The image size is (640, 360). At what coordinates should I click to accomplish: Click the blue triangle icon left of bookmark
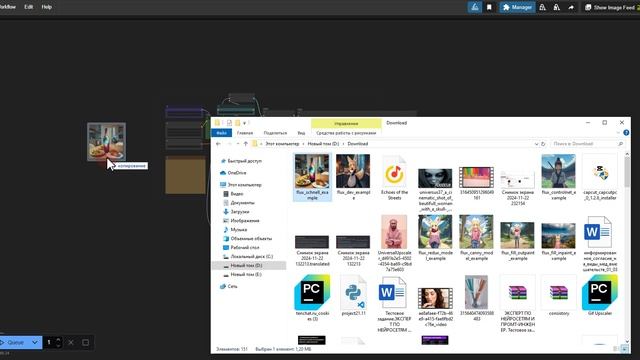click(474, 7)
